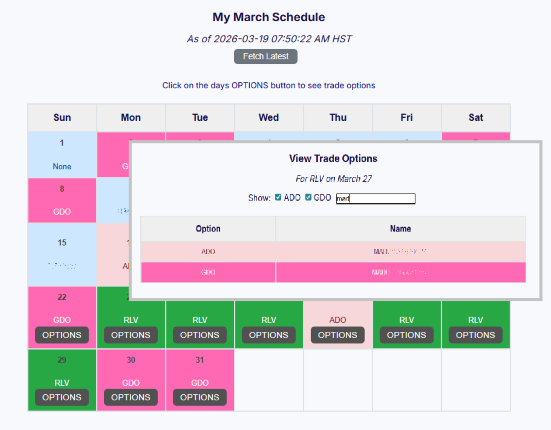Click the Tue column header
The width and height of the screenshot is (551, 430).
200,118
